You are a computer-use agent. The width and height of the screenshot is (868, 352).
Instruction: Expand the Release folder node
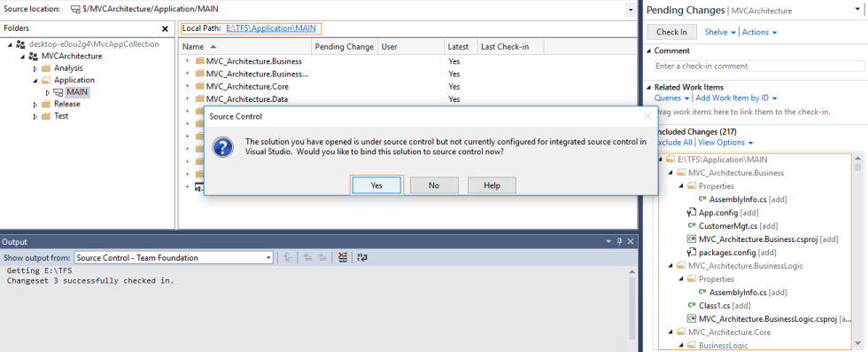35,105
